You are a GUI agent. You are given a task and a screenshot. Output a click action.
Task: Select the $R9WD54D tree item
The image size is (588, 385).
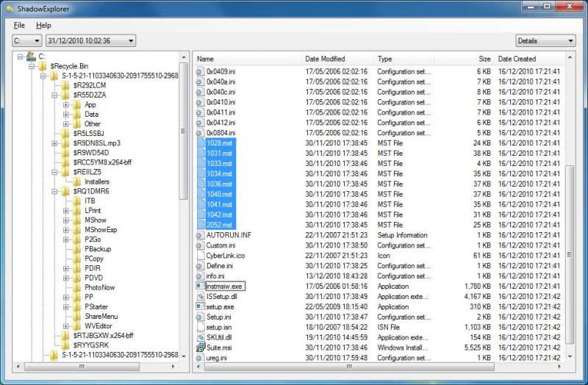(90, 153)
